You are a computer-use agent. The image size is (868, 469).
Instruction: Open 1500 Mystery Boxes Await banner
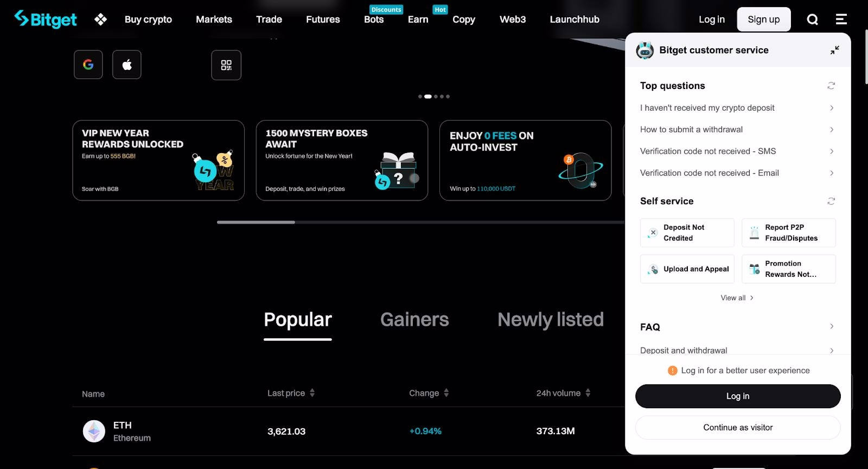pyautogui.click(x=342, y=161)
